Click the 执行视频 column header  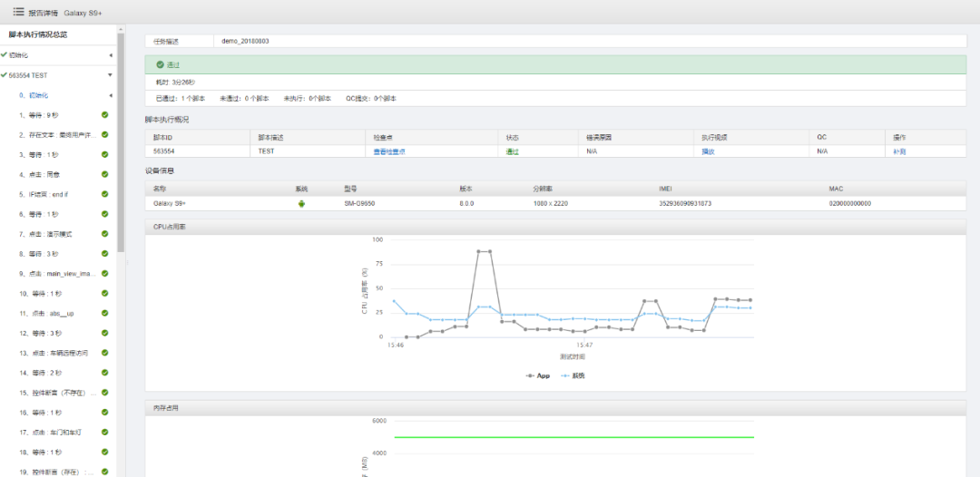[x=714, y=137]
